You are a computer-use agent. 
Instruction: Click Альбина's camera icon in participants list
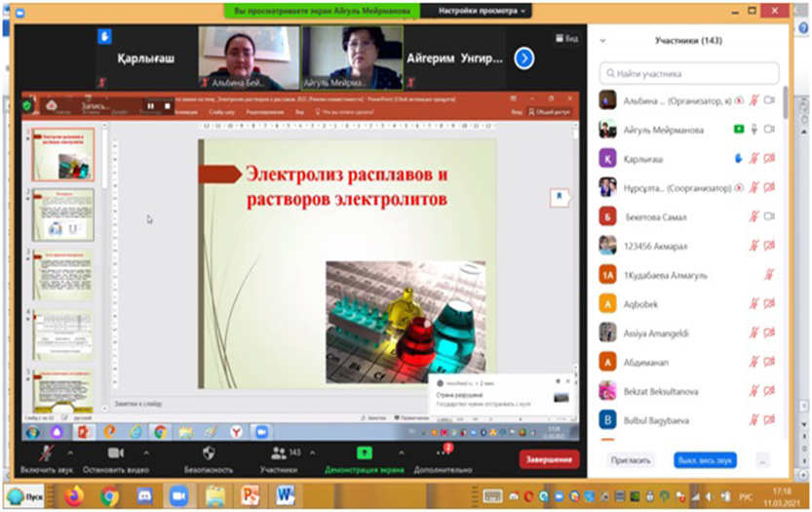click(769, 100)
